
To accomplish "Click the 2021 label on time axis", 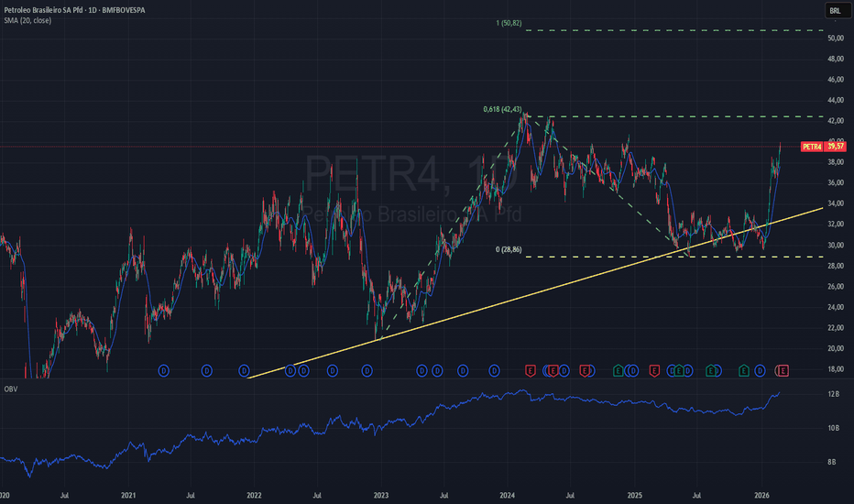I will tap(128, 496).
